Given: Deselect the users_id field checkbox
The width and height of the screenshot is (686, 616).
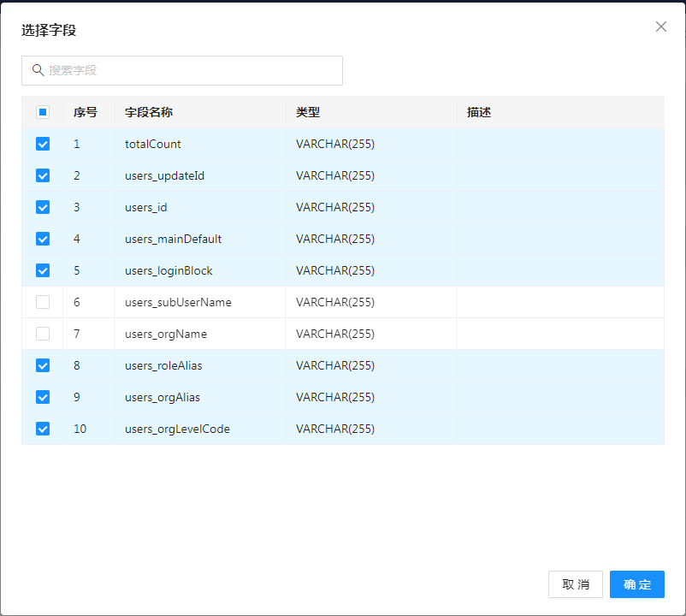Looking at the screenshot, I should pyautogui.click(x=43, y=207).
